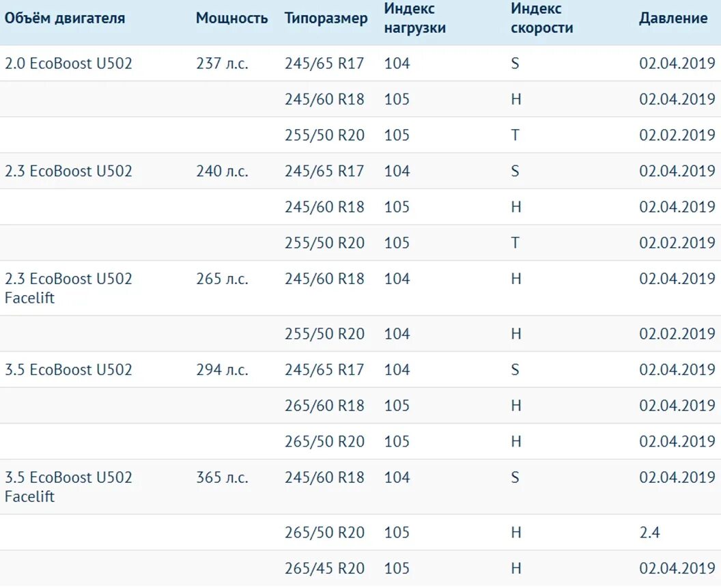Click speed index S in the 294 л.с. row

tap(515, 369)
